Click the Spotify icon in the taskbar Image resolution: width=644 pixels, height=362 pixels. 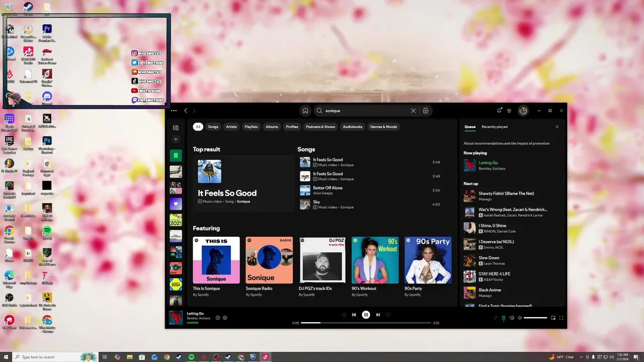coord(191,357)
